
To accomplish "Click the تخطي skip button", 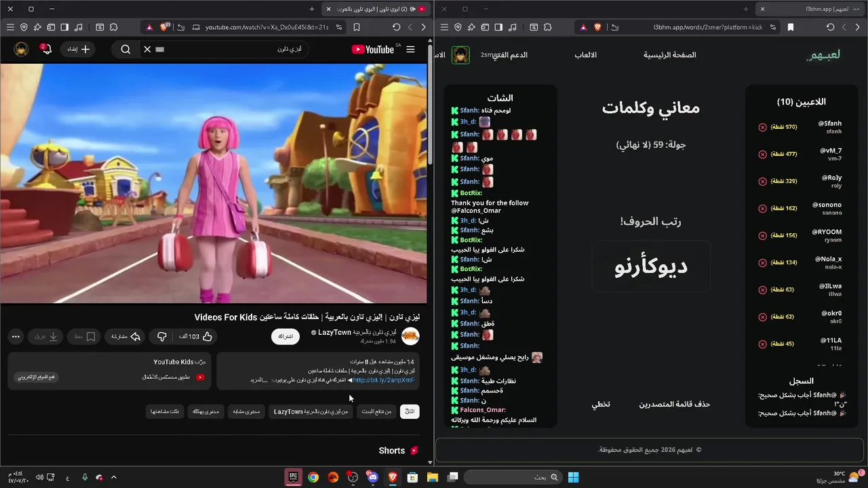I will point(601,404).
